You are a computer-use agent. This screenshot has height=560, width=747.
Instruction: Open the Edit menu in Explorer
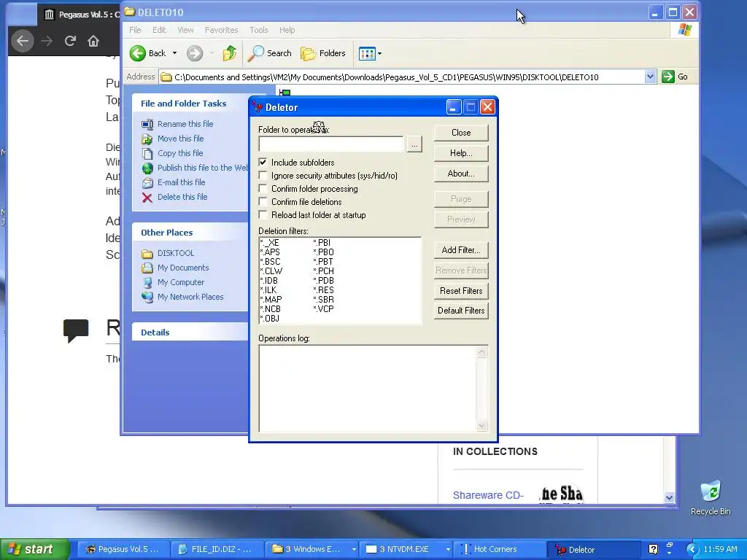[159, 30]
